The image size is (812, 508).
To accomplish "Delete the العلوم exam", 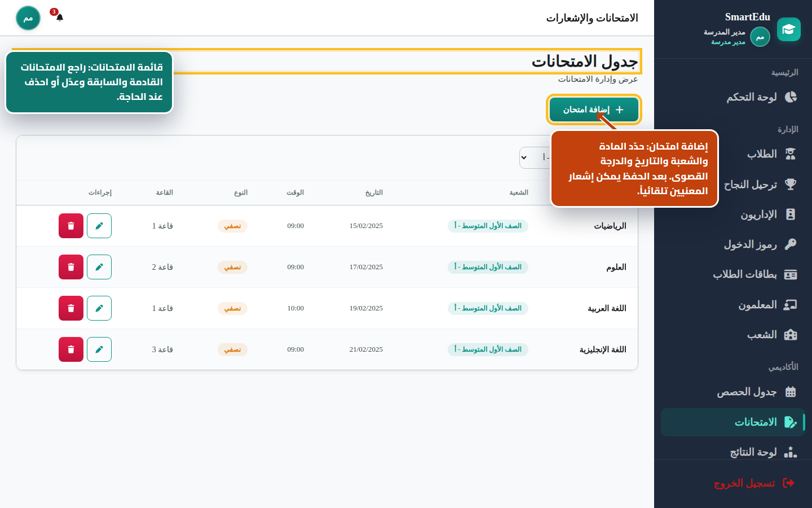I will point(71,267).
